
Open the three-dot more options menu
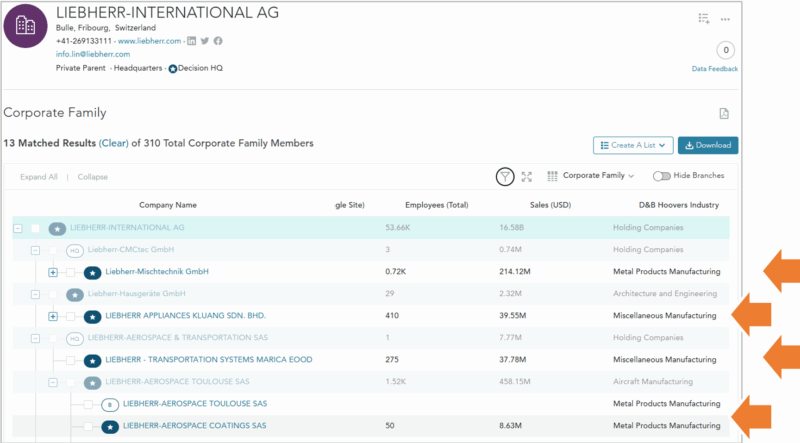(725, 19)
